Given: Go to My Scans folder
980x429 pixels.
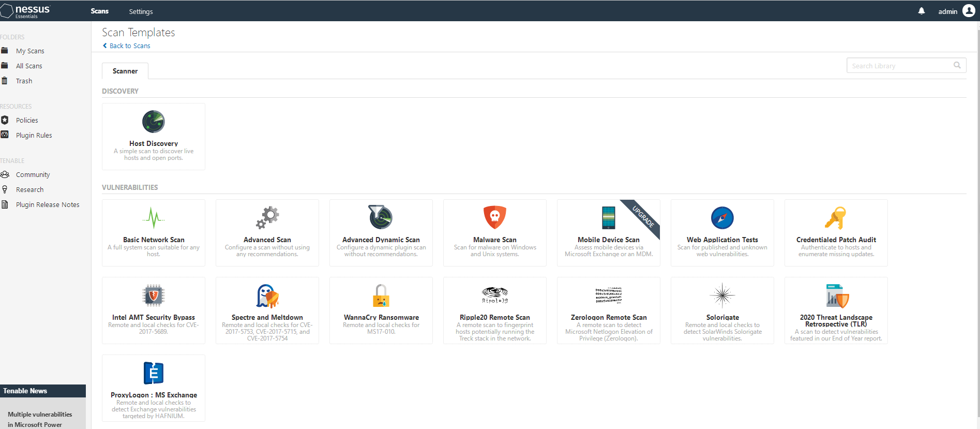Looking at the screenshot, I should pyautogui.click(x=30, y=51).
